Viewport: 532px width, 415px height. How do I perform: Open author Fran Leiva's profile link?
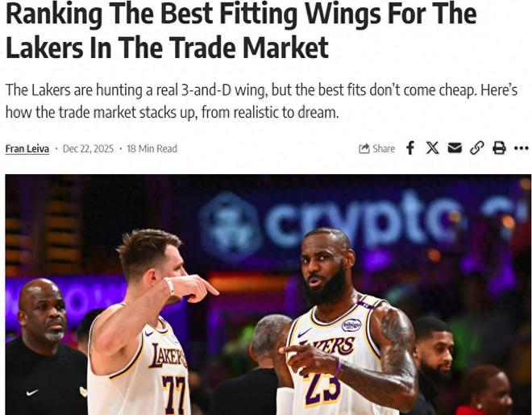tap(27, 148)
